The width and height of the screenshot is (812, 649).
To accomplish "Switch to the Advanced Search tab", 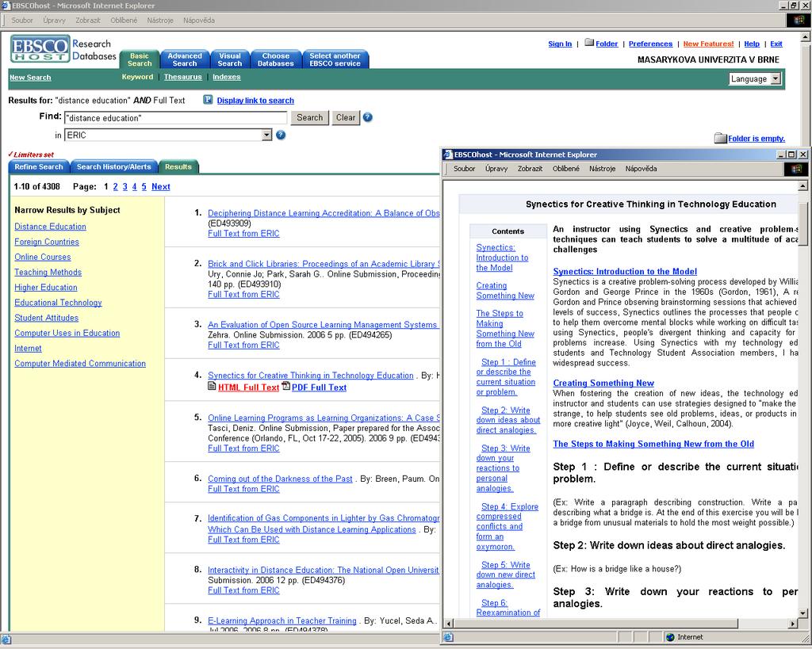I will (184, 59).
